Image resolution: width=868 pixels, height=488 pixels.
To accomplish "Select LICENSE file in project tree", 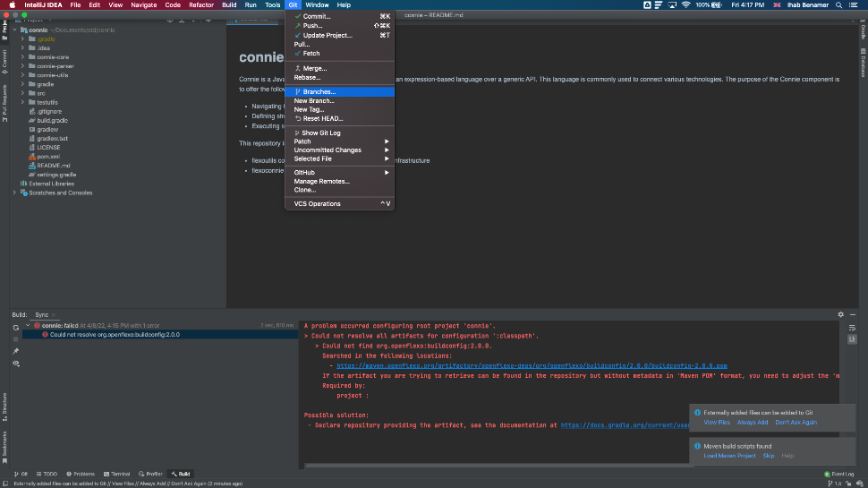I will point(48,148).
